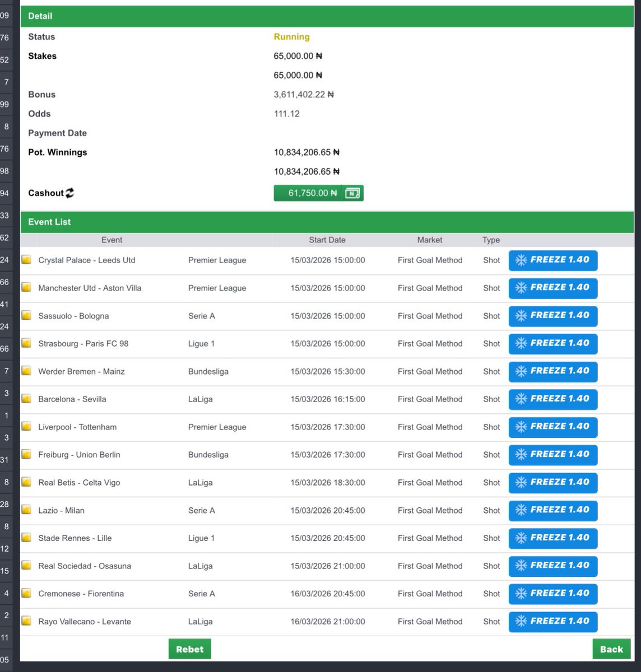Cash out 61,750.00 ₦ using green button
Image resolution: width=641 pixels, height=672 pixels.
318,193
